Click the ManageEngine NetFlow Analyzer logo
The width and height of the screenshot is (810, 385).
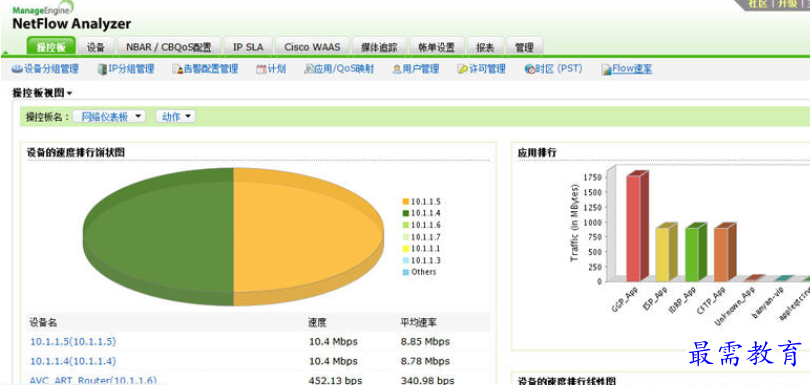(71, 16)
